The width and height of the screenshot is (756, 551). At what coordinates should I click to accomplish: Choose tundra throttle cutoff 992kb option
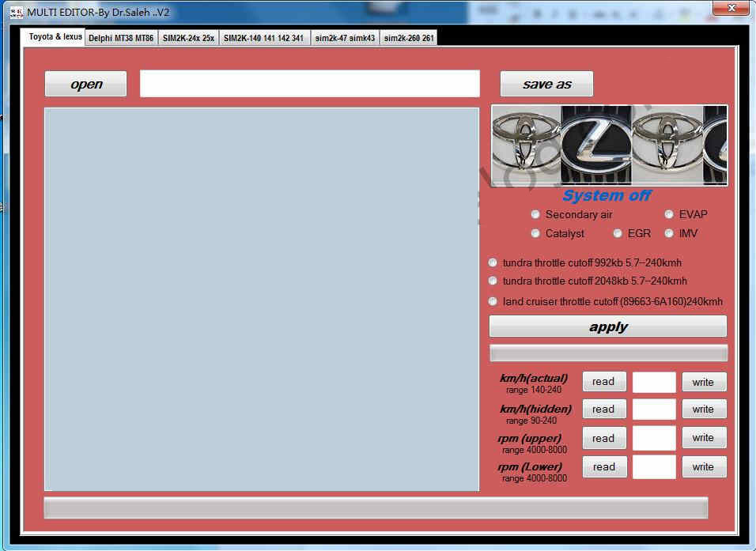(585, 262)
